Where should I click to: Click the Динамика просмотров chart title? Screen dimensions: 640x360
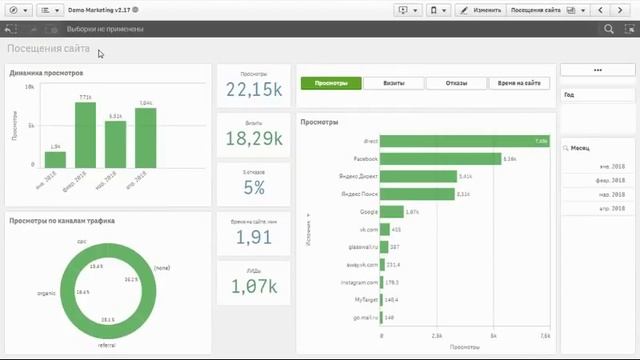pos(46,73)
